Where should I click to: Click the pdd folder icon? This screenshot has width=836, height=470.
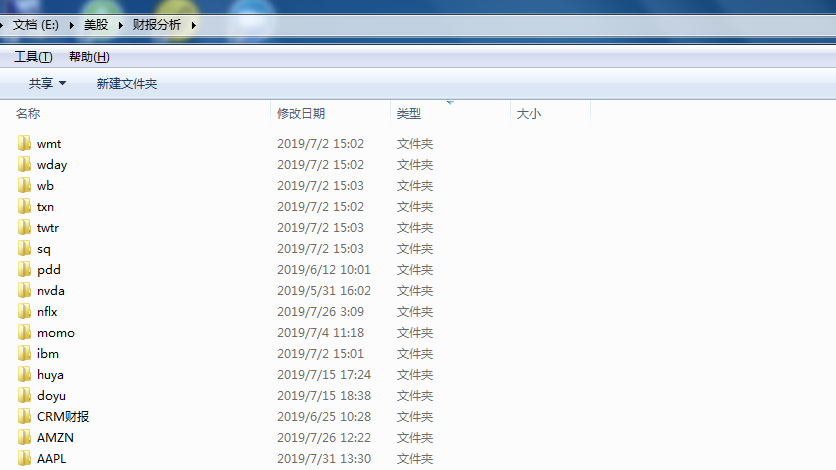(24, 269)
